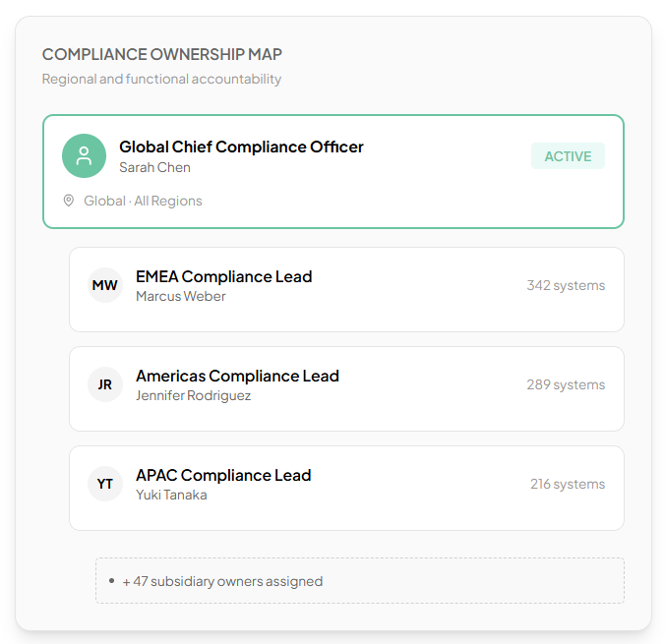This screenshot has height=644, width=665.
Task: Select the MW avatar badge
Action: click(x=105, y=286)
